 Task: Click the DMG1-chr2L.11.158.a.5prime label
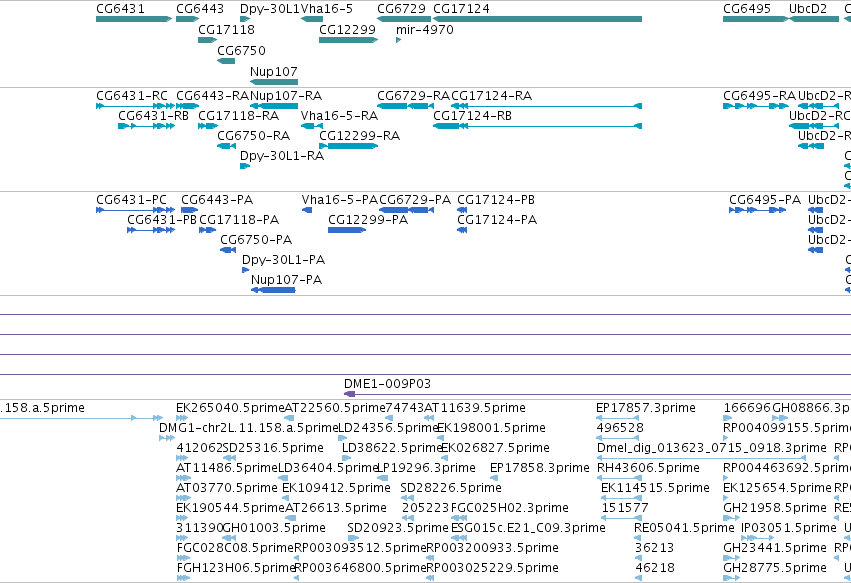pos(249,428)
